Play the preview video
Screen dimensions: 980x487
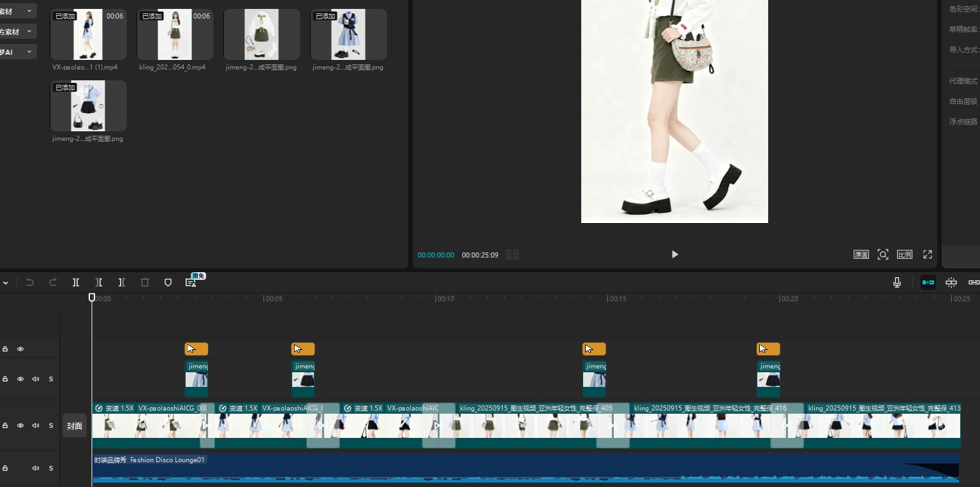coord(675,254)
